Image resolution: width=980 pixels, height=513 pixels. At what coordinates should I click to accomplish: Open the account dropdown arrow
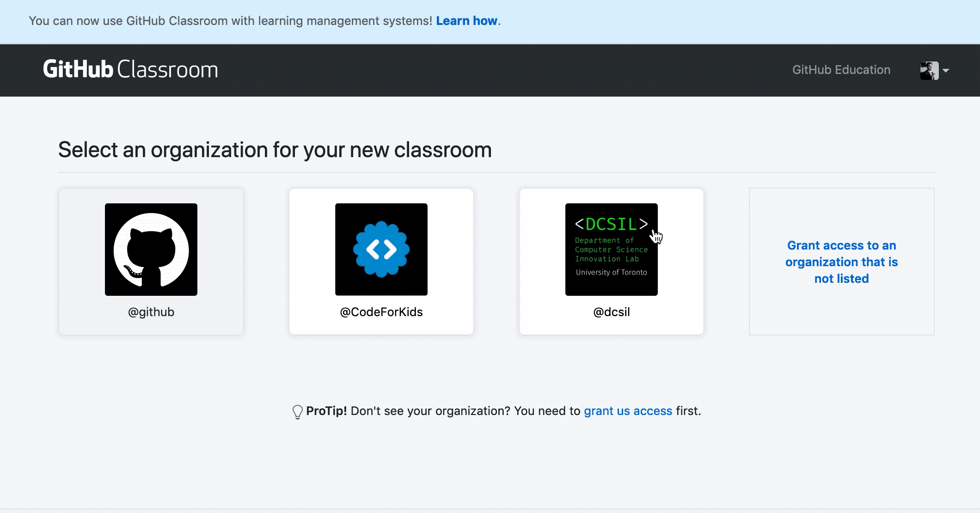tap(946, 71)
